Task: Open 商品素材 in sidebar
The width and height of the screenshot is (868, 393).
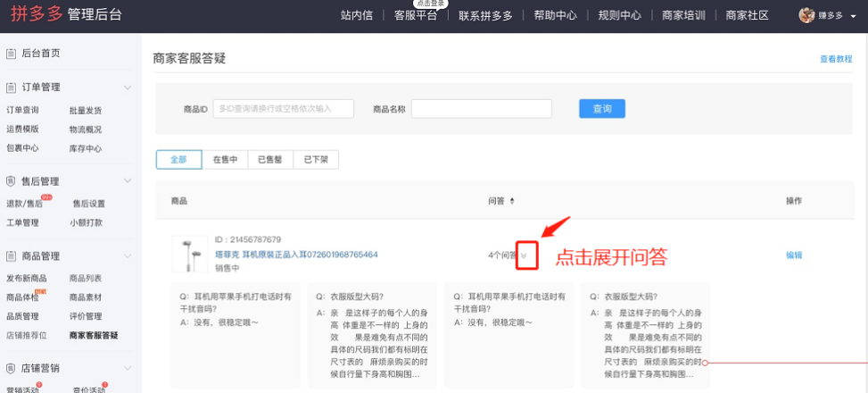Action: (86, 297)
